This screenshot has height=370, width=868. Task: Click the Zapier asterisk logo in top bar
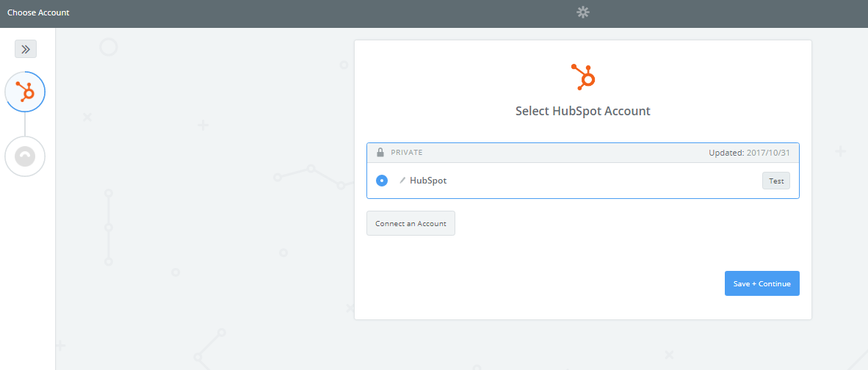583,12
